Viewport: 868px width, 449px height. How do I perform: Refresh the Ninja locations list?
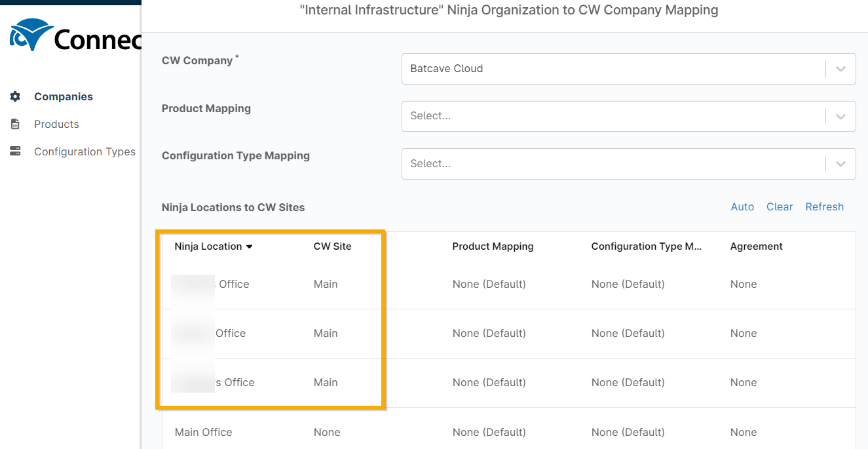tap(824, 207)
